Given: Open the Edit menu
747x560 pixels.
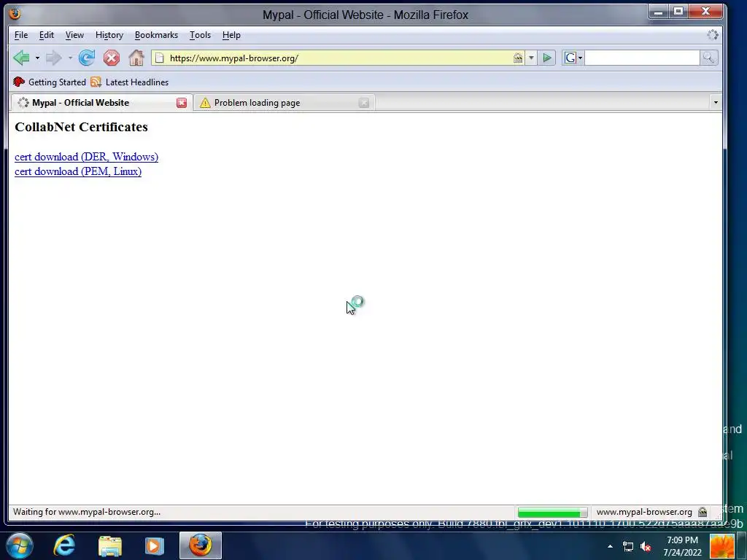Looking at the screenshot, I should (46, 35).
